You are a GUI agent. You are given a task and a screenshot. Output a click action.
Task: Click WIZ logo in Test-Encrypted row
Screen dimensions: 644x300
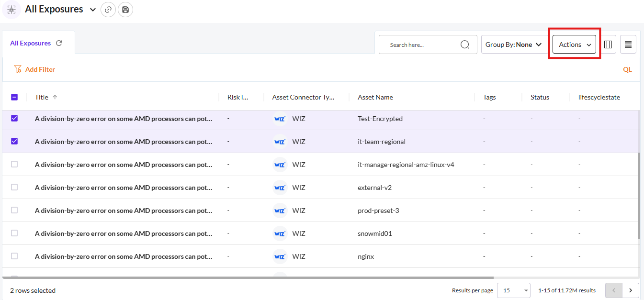click(280, 119)
